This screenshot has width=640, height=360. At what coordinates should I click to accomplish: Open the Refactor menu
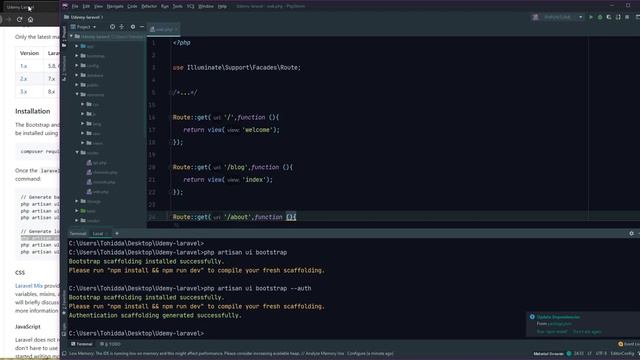[x=149, y=7]
